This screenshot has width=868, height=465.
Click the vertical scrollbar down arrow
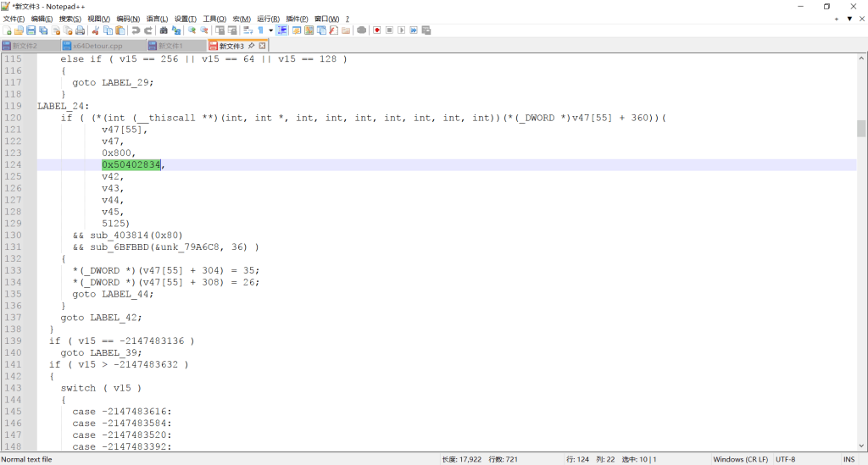pos(861,446)
